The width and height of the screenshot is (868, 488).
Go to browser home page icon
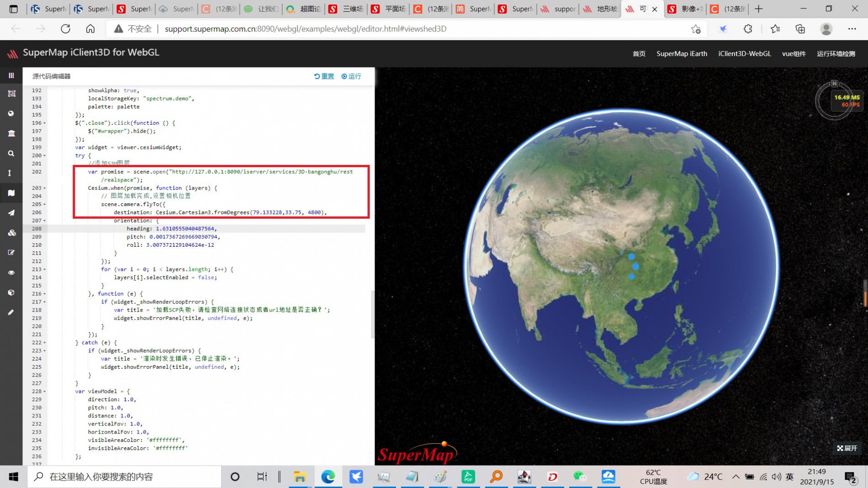tap(90, 29)
